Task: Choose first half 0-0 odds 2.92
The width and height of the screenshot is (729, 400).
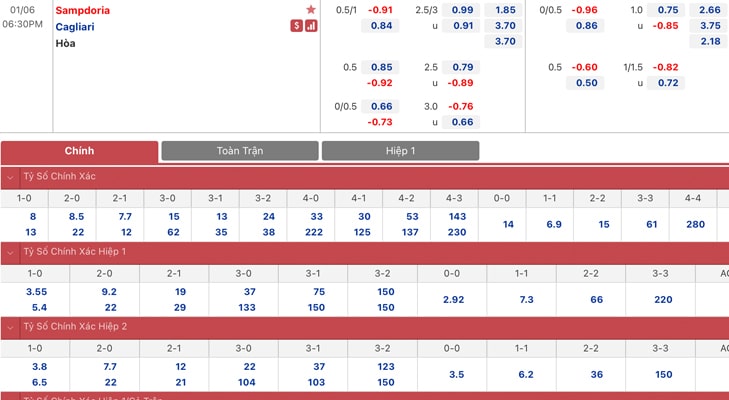Action: [x=452, y=300]
